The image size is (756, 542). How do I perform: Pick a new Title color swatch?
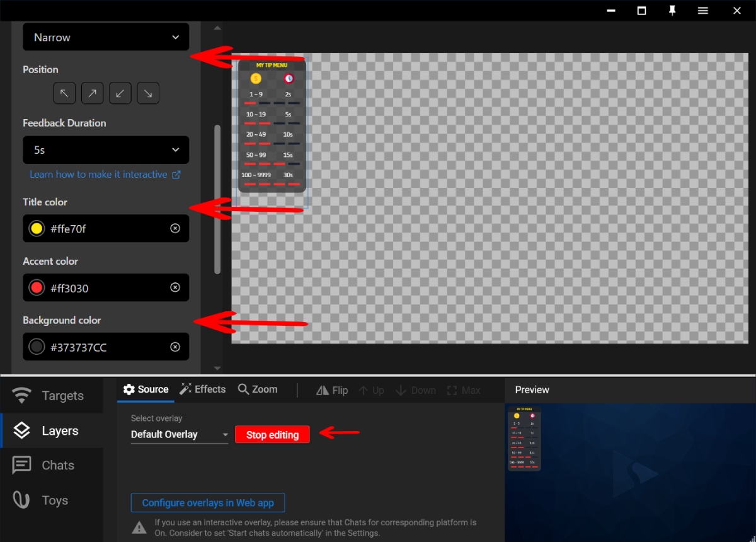pyautogui.click(x=36, y=228)
